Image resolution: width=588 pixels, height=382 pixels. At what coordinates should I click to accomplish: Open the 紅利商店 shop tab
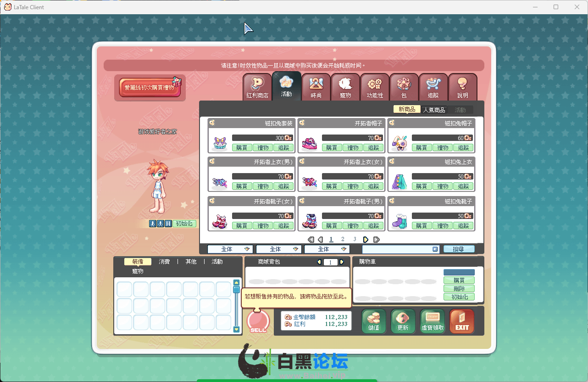point(257,87)
